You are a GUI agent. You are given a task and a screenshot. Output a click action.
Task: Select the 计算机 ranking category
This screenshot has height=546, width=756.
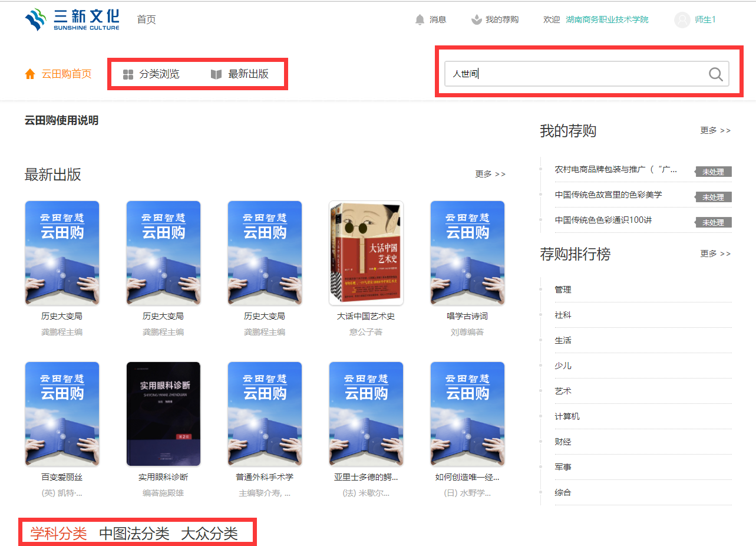coord(567,416)
